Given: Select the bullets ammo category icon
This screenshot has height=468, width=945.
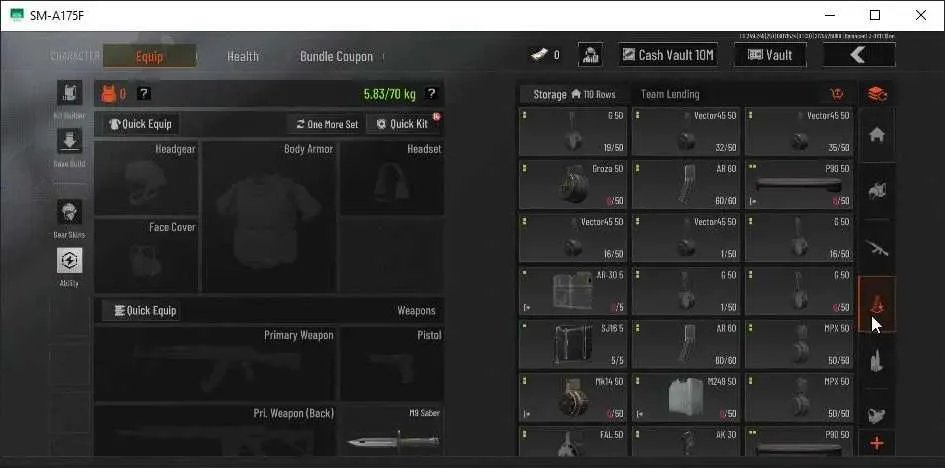Looking at the screenshot, I should 876,360.
